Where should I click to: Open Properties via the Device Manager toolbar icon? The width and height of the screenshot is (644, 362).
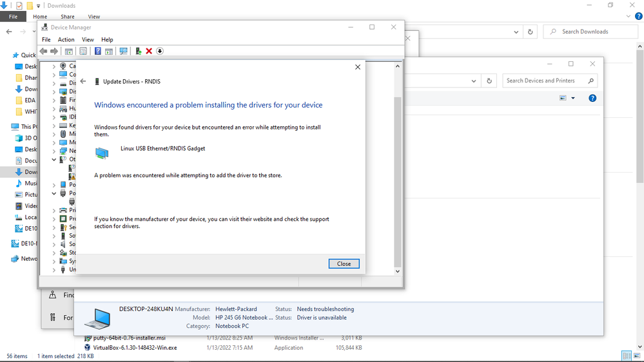click(83, 51)
